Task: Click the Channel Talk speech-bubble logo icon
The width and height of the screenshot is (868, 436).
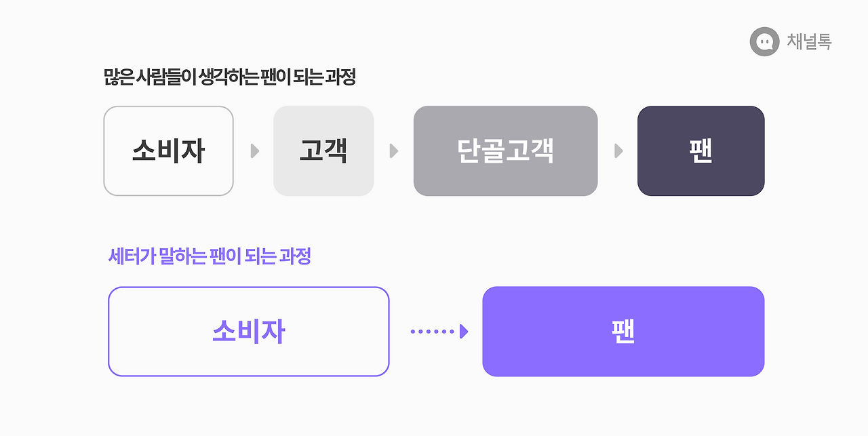Action: [764, 42]
